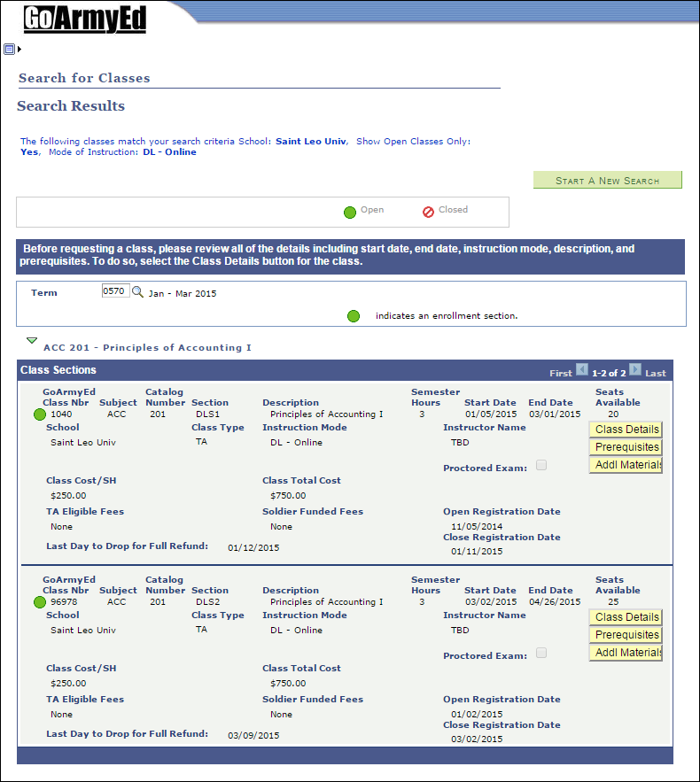
Task: Click the 1-2 of 2 pagination text
Action: point(609,373)
